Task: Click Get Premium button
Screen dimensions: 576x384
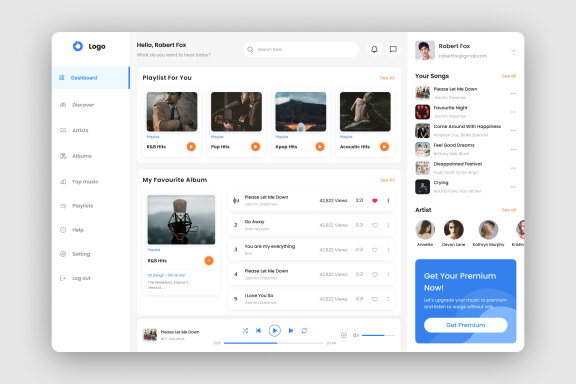Action: [465, 325]
